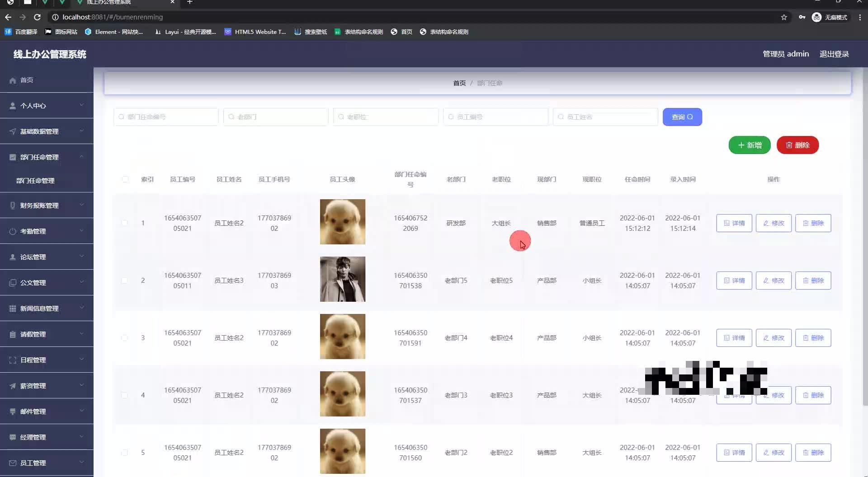Click the 新闻信息管理 grid icon
Screen dimensions: 868x477
coord(12,308)
